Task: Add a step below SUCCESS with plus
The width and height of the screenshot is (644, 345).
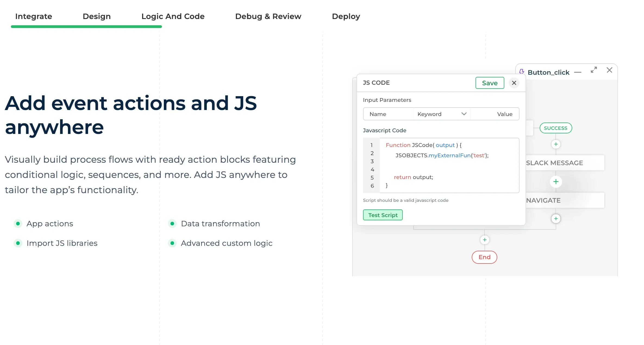Action: click(556, 144)
